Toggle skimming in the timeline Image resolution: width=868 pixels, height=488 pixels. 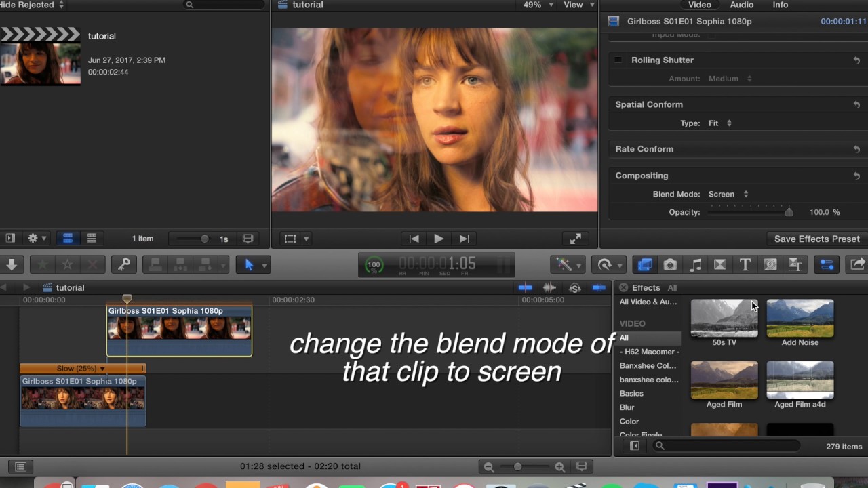pos(525,288)
